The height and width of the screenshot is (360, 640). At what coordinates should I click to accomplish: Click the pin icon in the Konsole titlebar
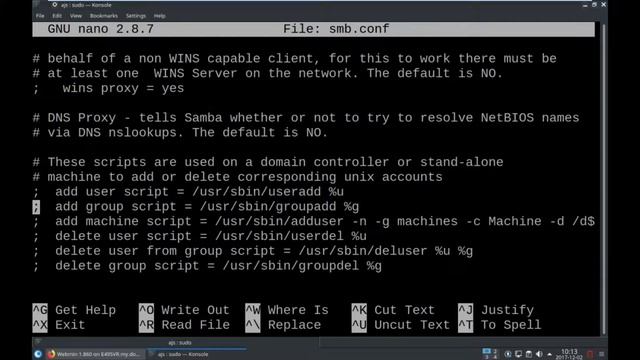pyautogui.click(x=54, y=5)
